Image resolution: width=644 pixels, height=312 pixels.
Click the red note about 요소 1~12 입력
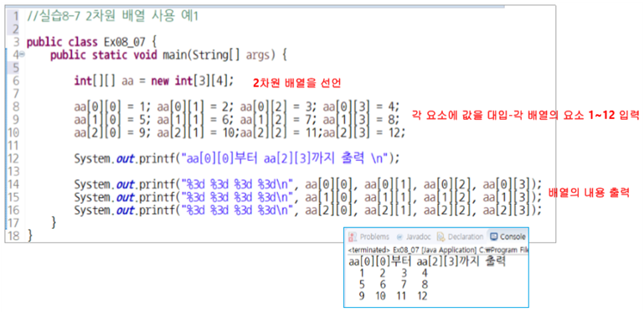[525, 116]
